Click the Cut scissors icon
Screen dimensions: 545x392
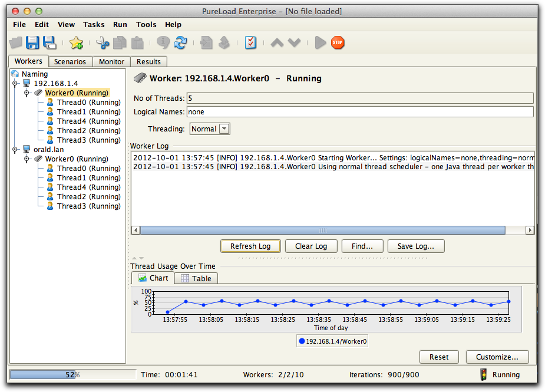pos(102,43)
